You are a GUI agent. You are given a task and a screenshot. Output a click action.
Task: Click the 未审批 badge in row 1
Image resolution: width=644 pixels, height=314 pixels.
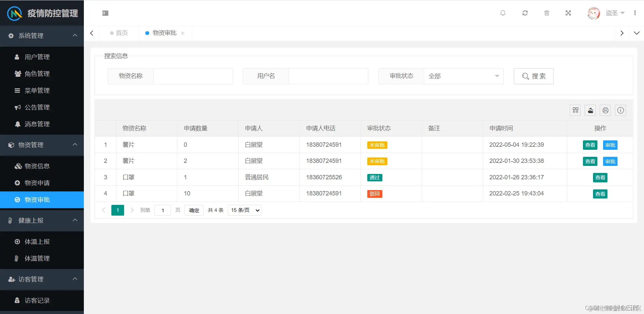pos(377,145)
